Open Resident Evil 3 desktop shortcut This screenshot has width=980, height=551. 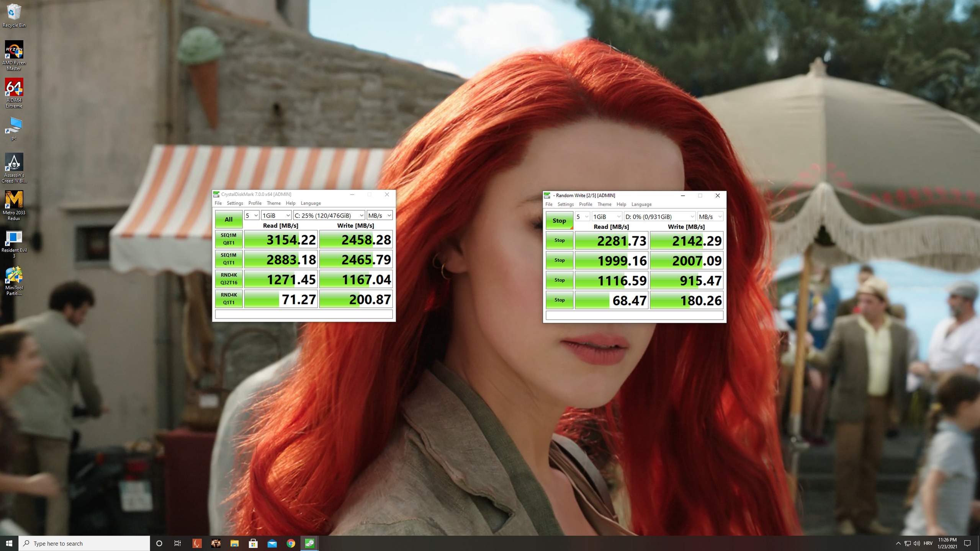pyautogui.click(x=14, y=238)
